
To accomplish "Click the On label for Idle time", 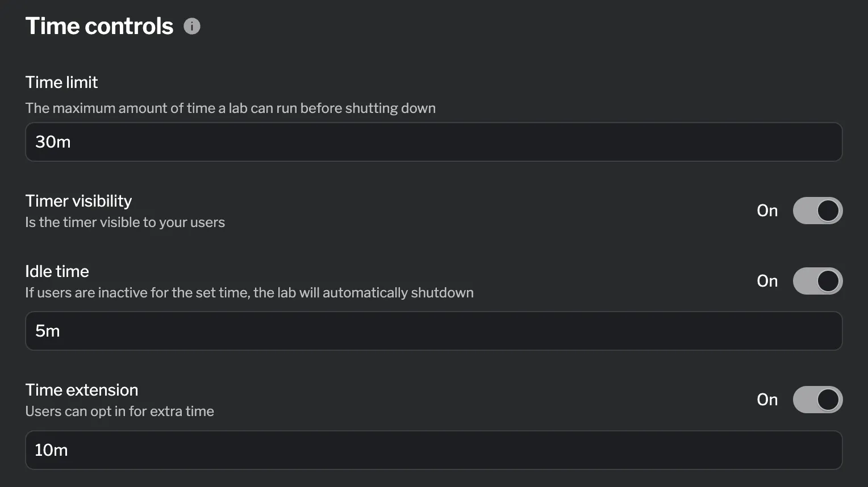I will point(767,281).
